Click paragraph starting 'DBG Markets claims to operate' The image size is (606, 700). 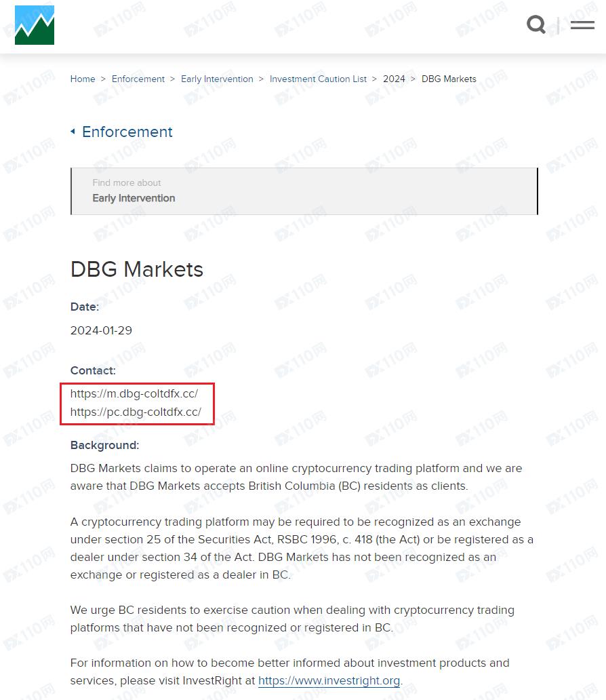coord(296,477)
